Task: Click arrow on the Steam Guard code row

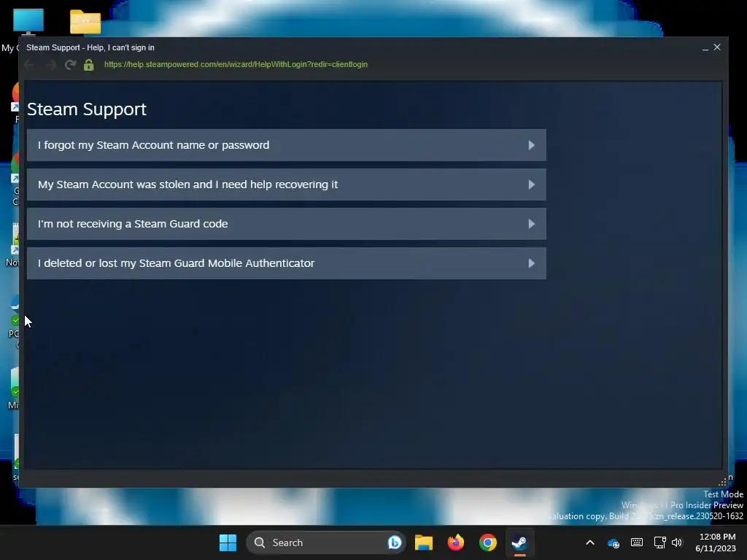Action: tap(531, 224)
